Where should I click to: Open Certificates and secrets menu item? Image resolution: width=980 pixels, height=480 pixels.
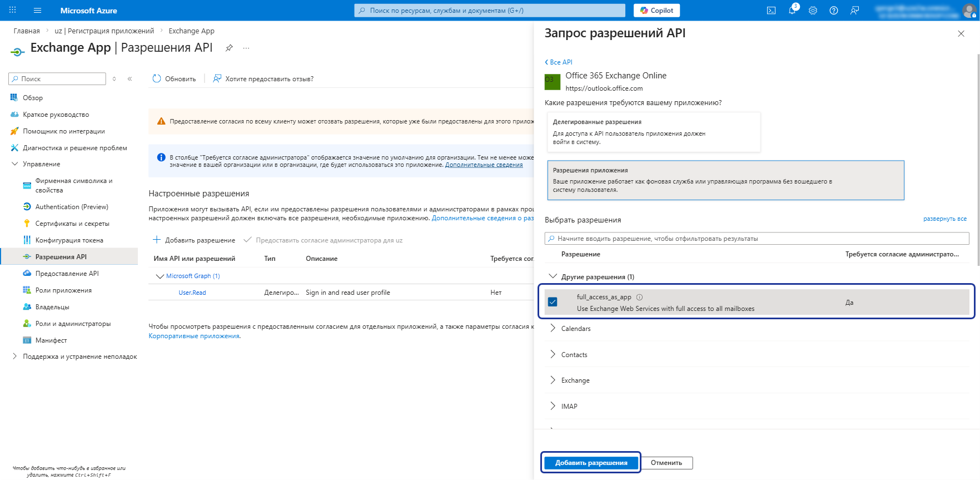pos(72,224)
